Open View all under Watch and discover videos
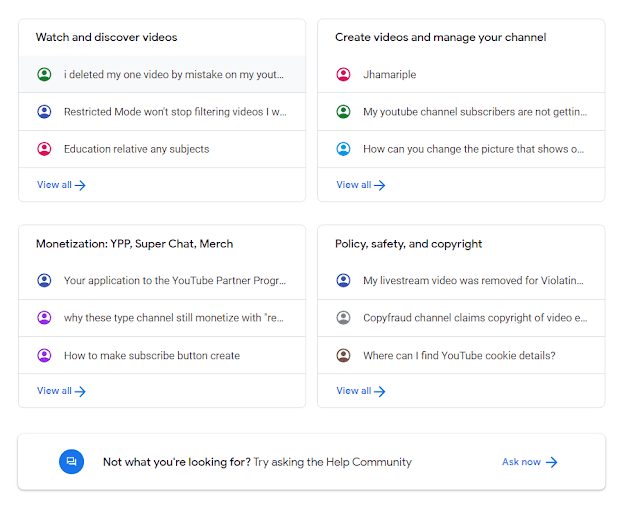 click(61, 185)
